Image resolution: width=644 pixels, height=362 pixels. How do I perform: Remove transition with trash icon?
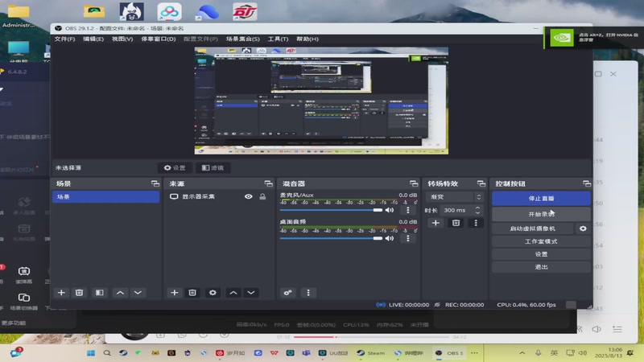456,223
